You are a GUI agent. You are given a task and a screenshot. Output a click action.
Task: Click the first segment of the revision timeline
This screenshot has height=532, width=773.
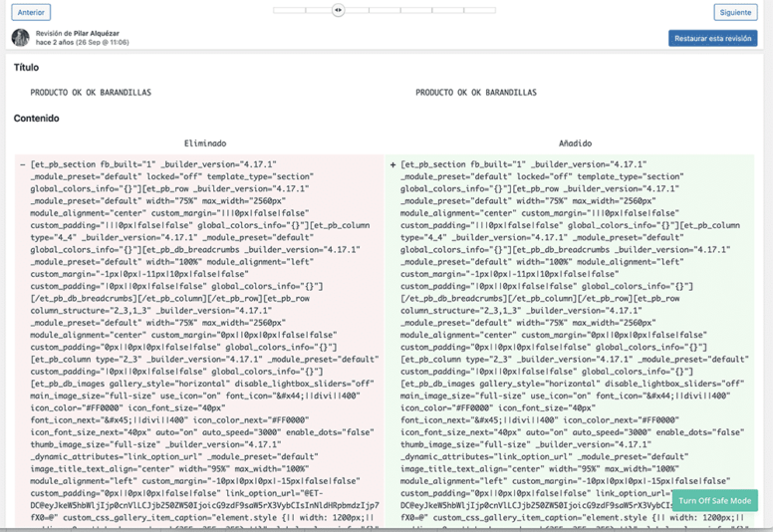tap(289, 10)
